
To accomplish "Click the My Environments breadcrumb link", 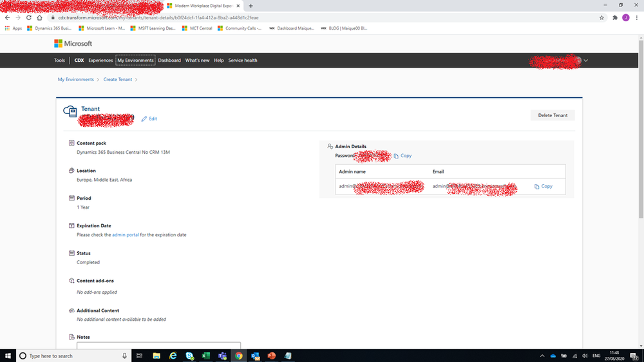I will [x=75, y=79].
